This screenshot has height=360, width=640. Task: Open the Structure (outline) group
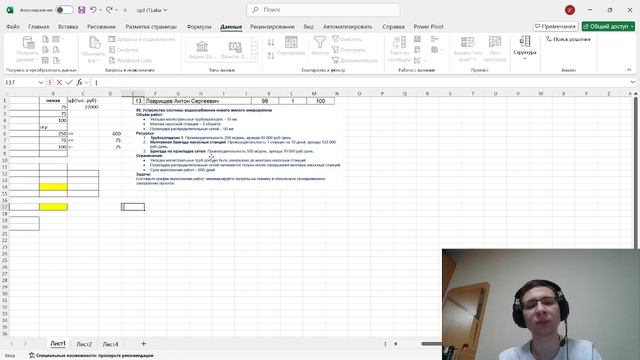[524, 49]
